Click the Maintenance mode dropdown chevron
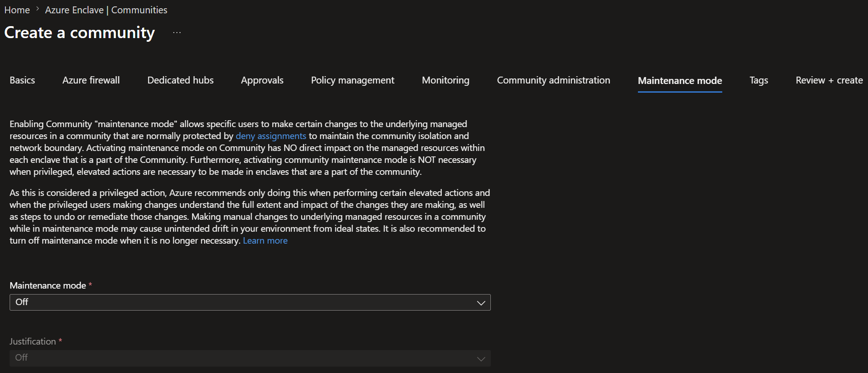 [481, 303]
